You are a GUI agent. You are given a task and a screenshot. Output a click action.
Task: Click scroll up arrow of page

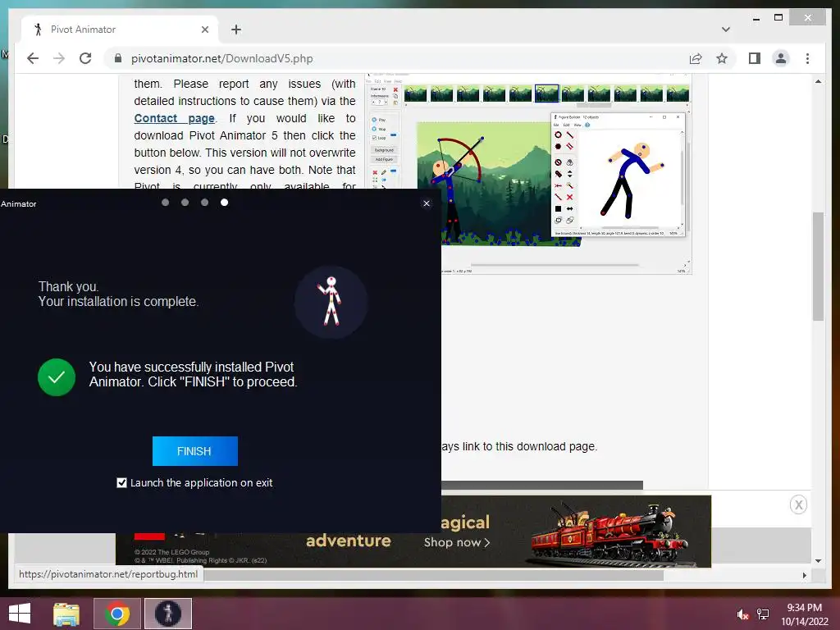click(x=818, y=81)
